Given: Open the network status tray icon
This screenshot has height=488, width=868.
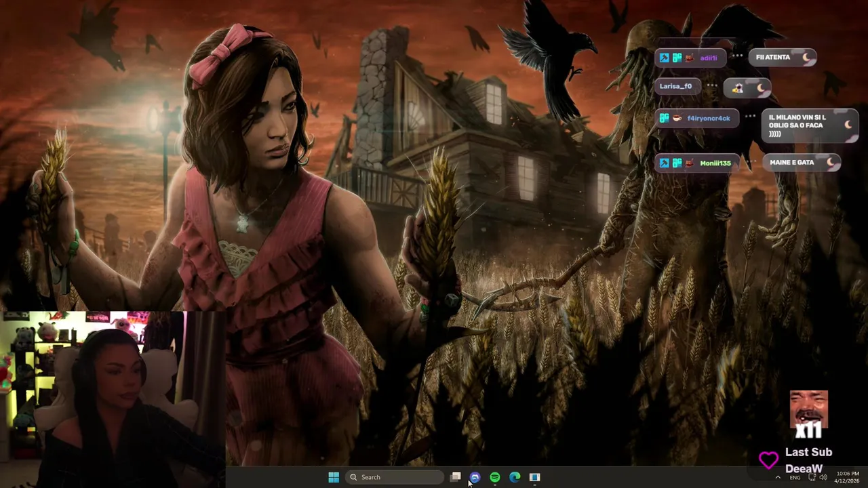Looking at the screenshot, I should (x=812, y=477).
